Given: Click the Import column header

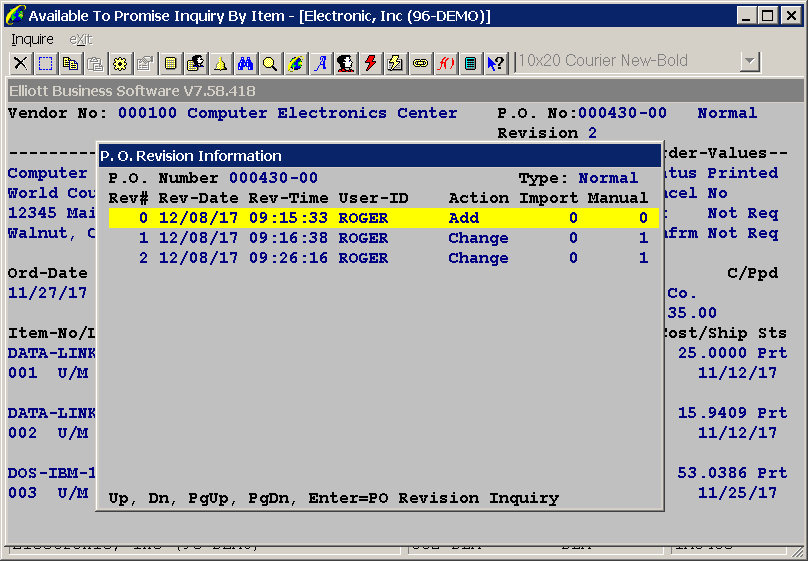Looking at the screenshot, I should click(548, 198).
